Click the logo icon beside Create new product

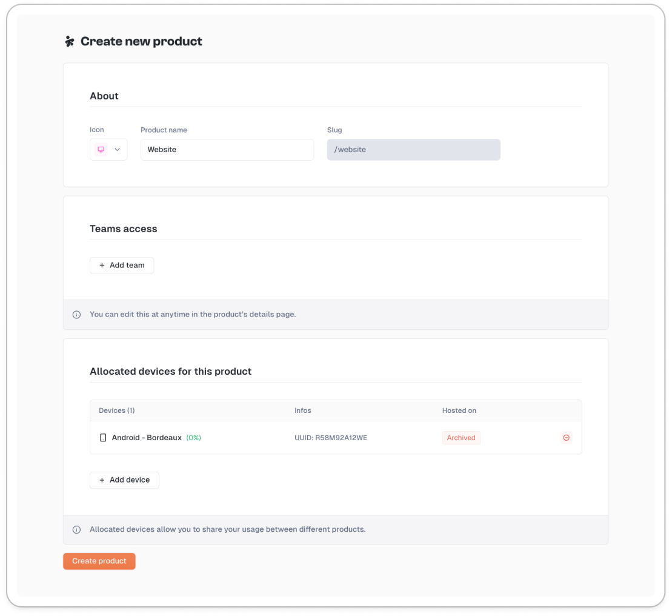pyautogui.click(x=70, y=41)
